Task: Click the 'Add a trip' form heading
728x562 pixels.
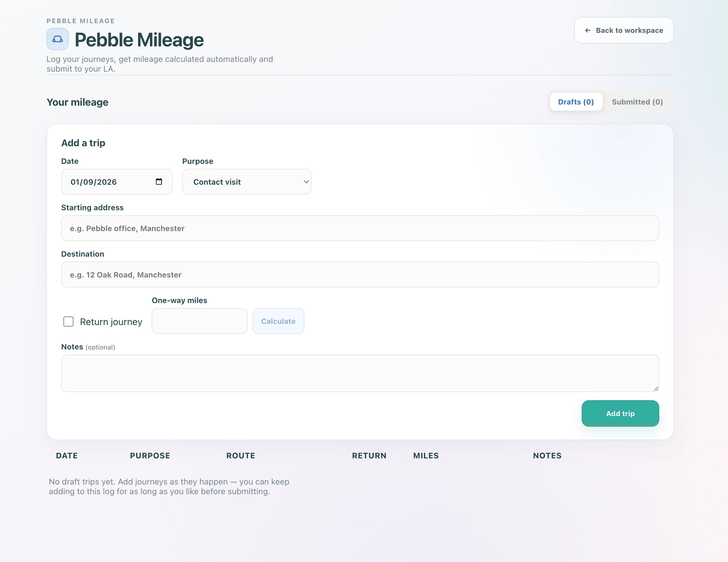Action: 83,143
